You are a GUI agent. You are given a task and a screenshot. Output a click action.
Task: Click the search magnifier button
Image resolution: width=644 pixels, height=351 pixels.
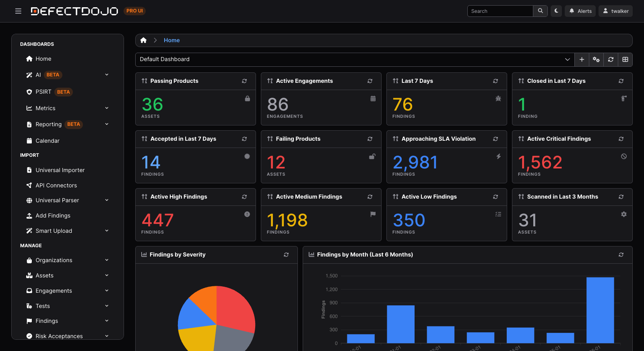tap(540, 11)
